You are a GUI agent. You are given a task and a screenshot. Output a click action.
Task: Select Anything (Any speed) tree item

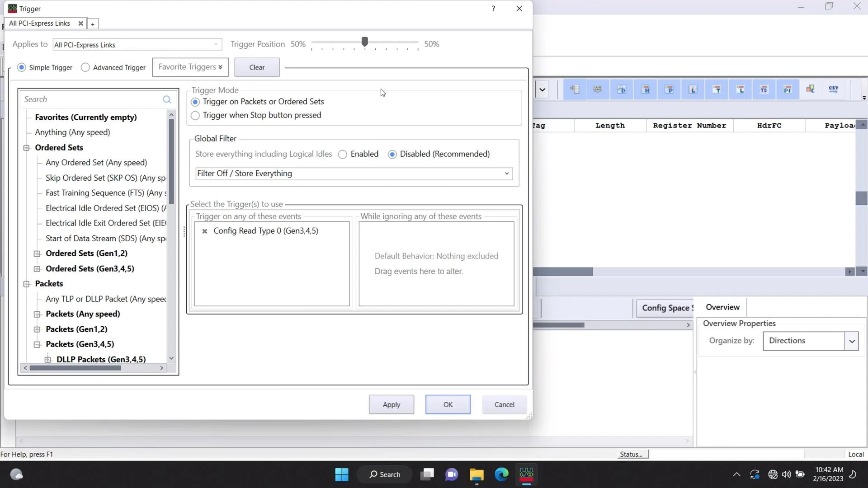tap(72, 132)
